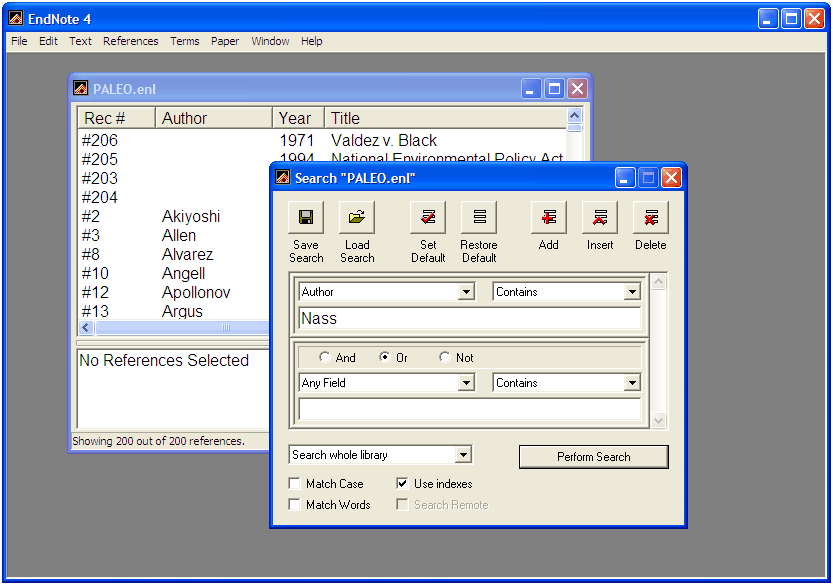Sort by the Year column header
Viewport: 833px width, 585px height.
[x=298, y=118]
